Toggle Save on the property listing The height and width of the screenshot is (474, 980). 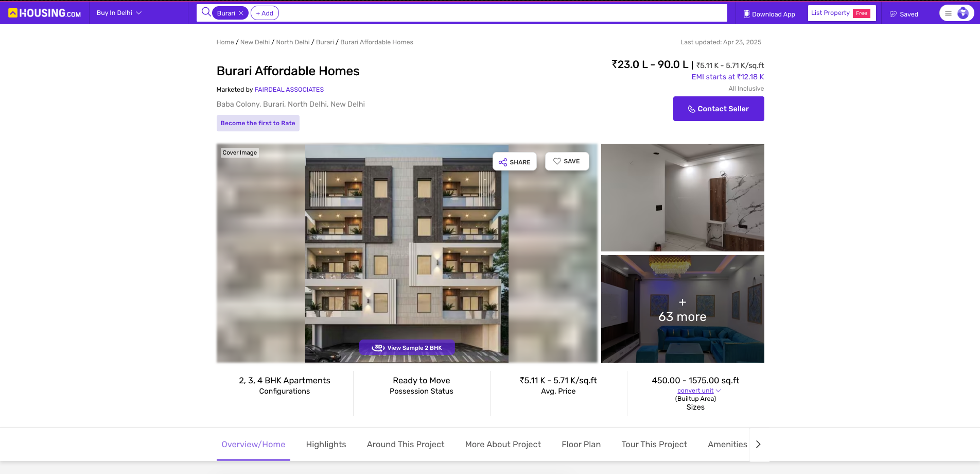[x=567, y=161]
